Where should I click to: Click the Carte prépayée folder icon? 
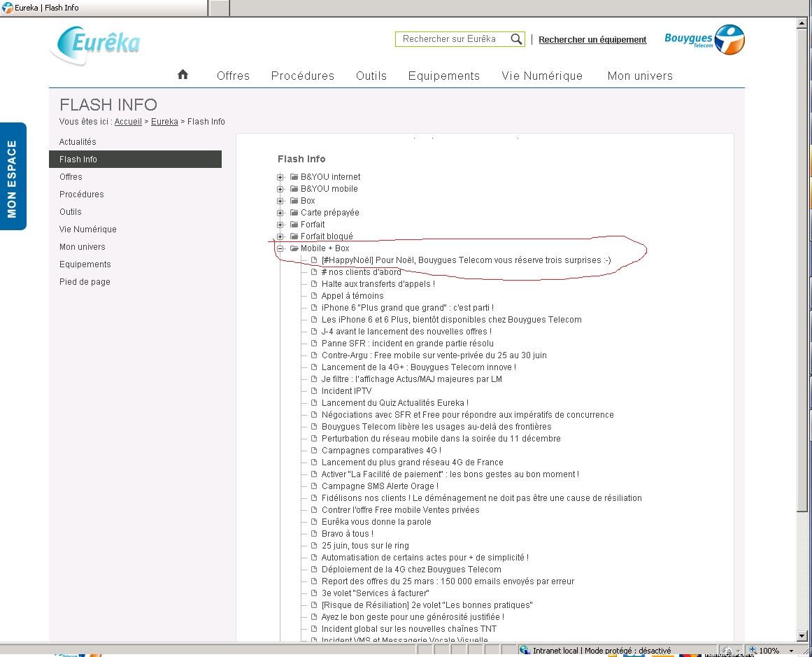pyautogui.click(x=294, y=213)
